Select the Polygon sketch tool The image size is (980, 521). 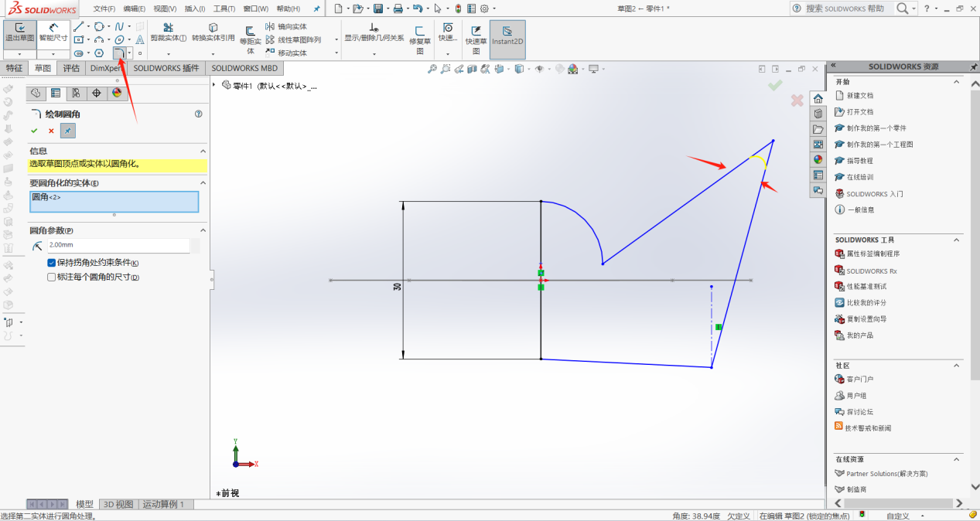coord(99,53)
